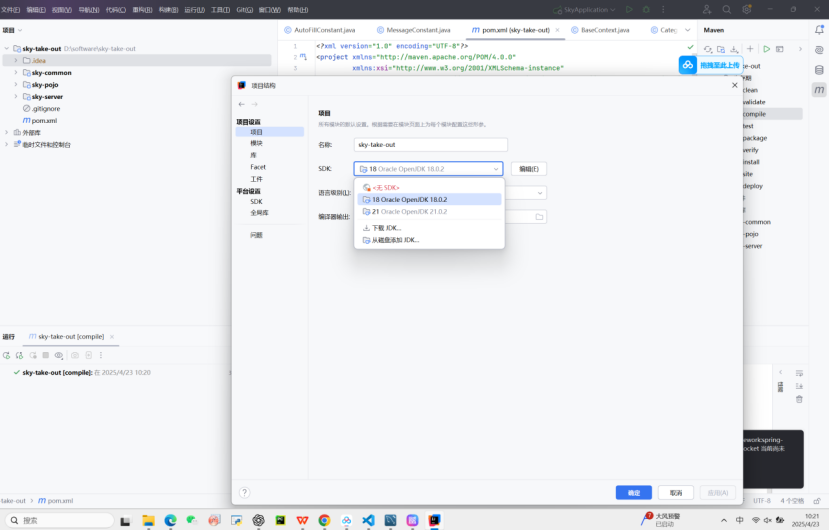Viewport: 829px width, 530px height.
Task: Open the Database tool window icon
Action: 819,70
